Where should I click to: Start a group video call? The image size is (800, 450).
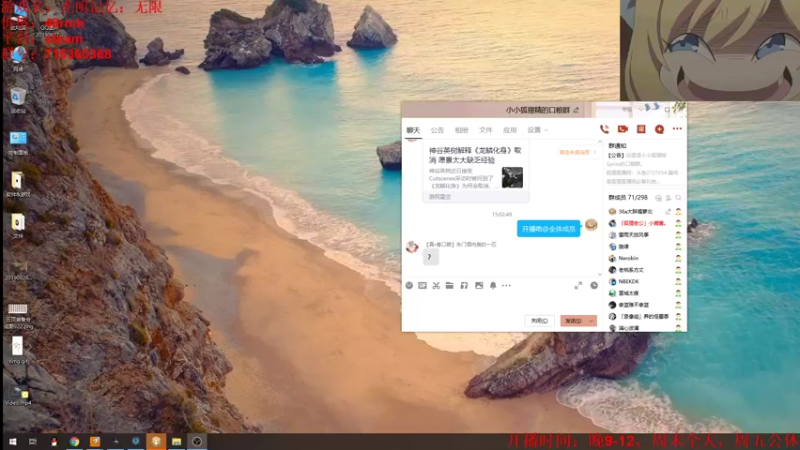click(622, 130)
